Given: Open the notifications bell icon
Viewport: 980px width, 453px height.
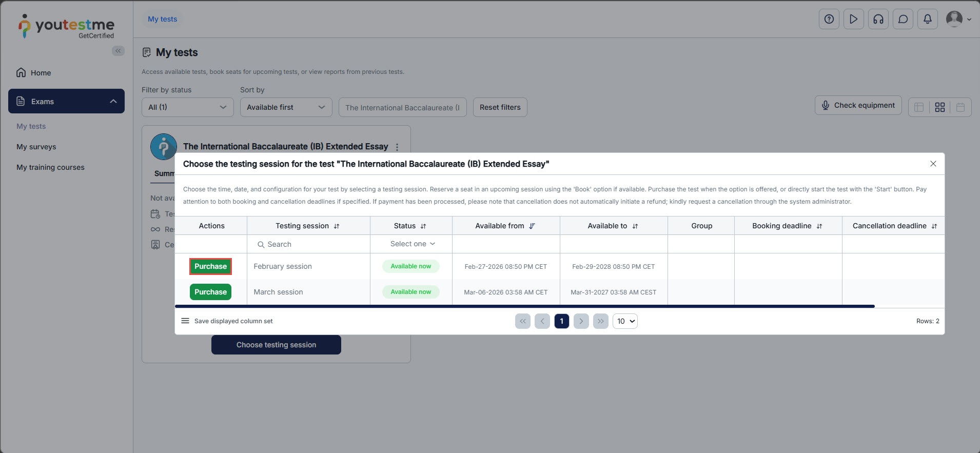Looking at the screenshot, I should (x=927, y=19).
